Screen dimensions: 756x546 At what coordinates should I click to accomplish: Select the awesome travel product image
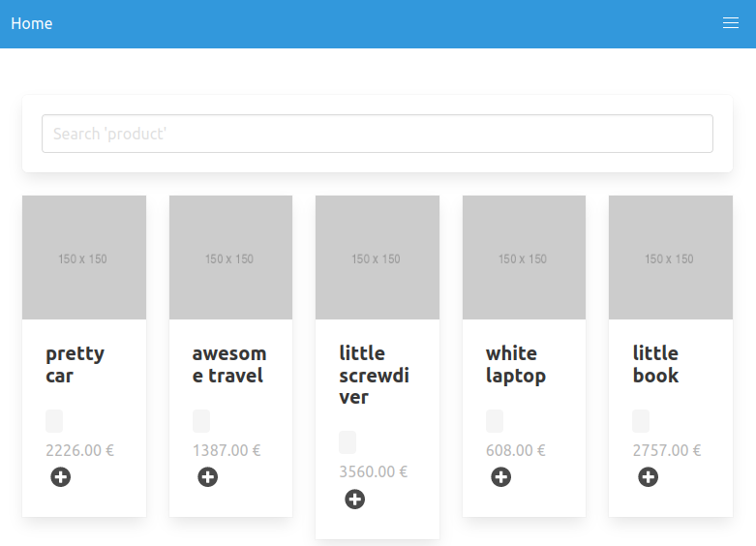tap(230, 258)
